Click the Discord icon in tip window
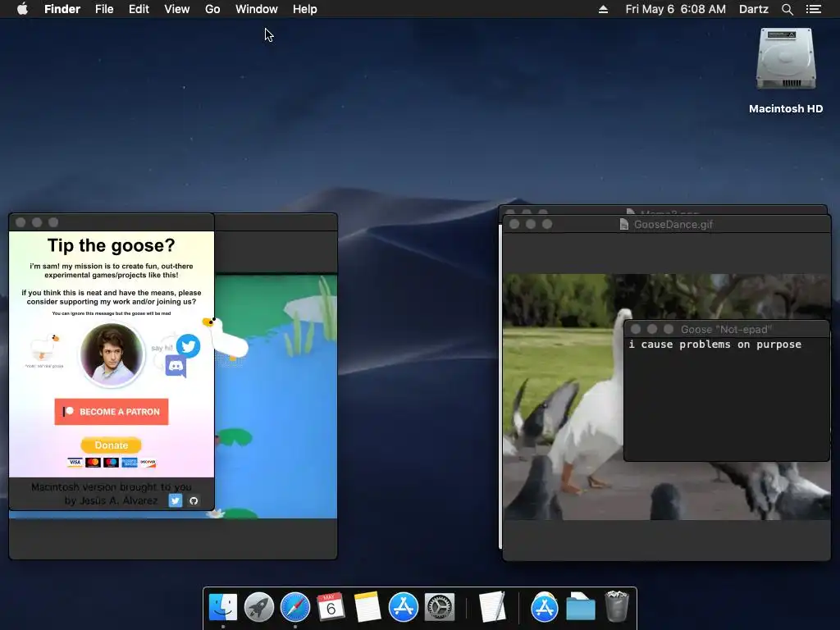 pyautogui.click(x=176, y=367)
